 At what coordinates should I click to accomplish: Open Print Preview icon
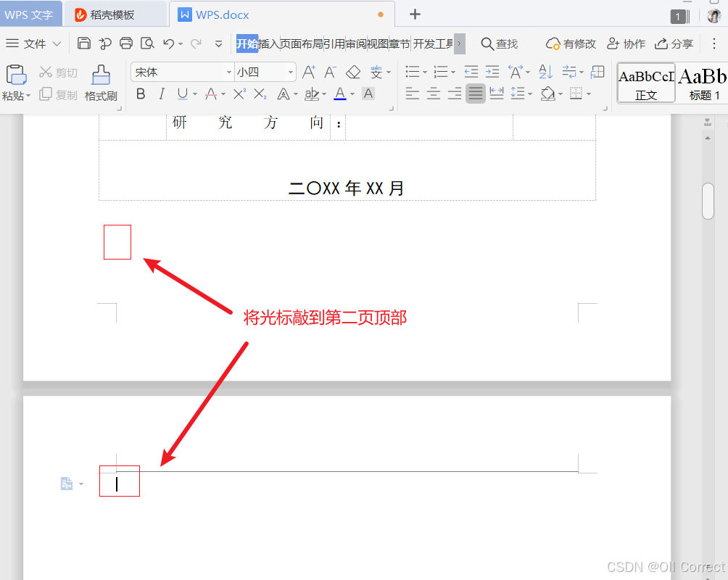[147, 43]
